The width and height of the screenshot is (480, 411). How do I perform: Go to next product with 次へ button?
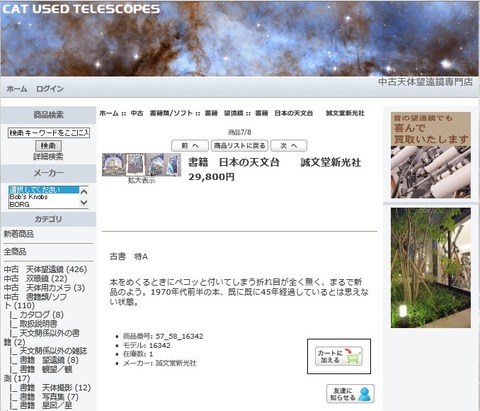(289, 146)
